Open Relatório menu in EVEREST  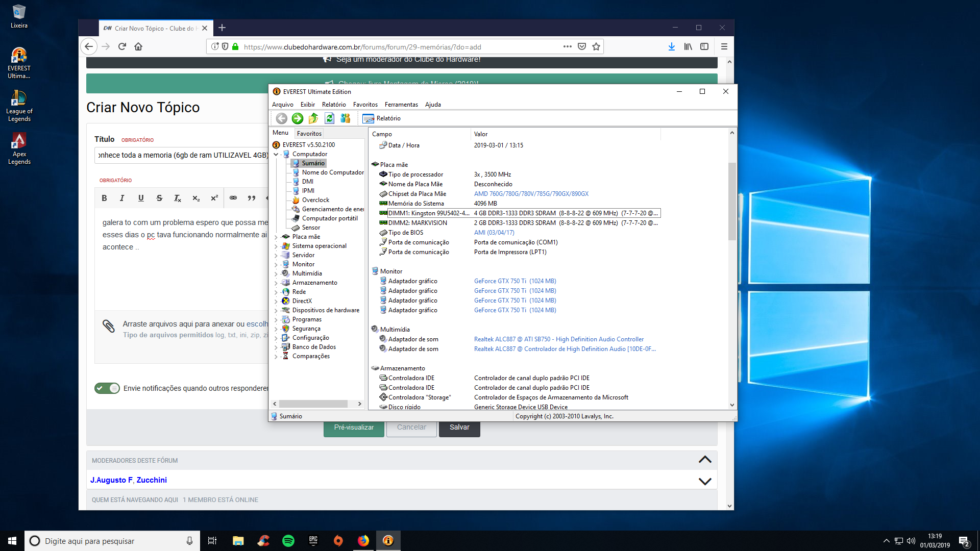[x=334, y=105]
